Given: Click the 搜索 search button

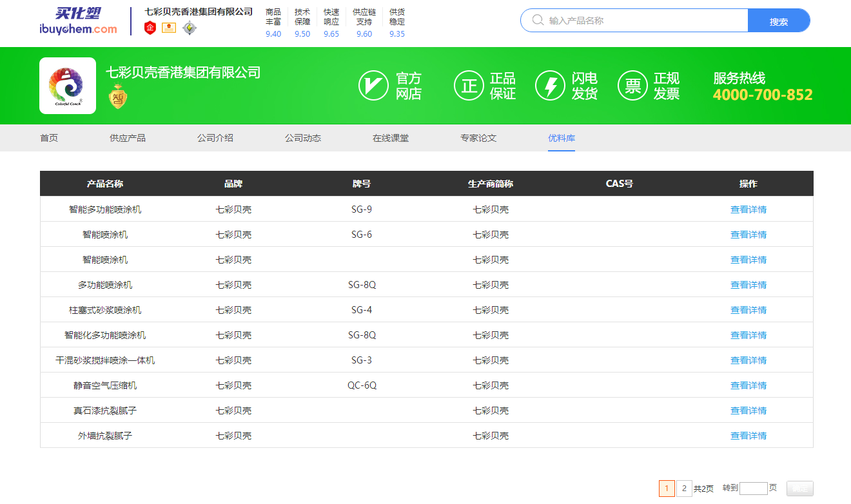Looking at the screenshot, I should coord(779,21).
